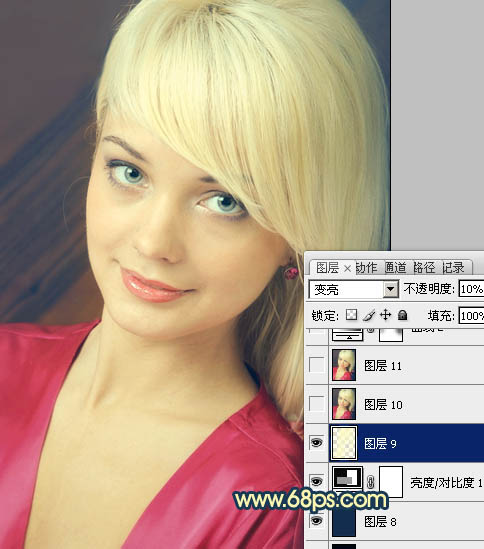
Task: Close the Layers tab with the x
Action: point(347,269)
